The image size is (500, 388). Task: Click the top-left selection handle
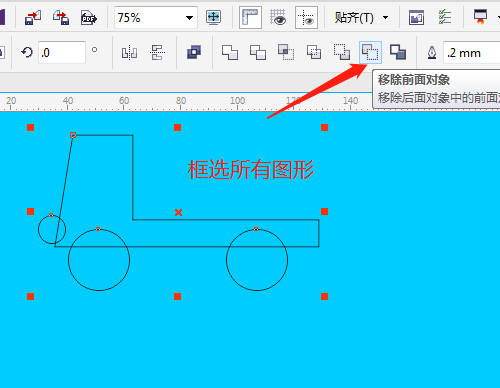[31, 127]
